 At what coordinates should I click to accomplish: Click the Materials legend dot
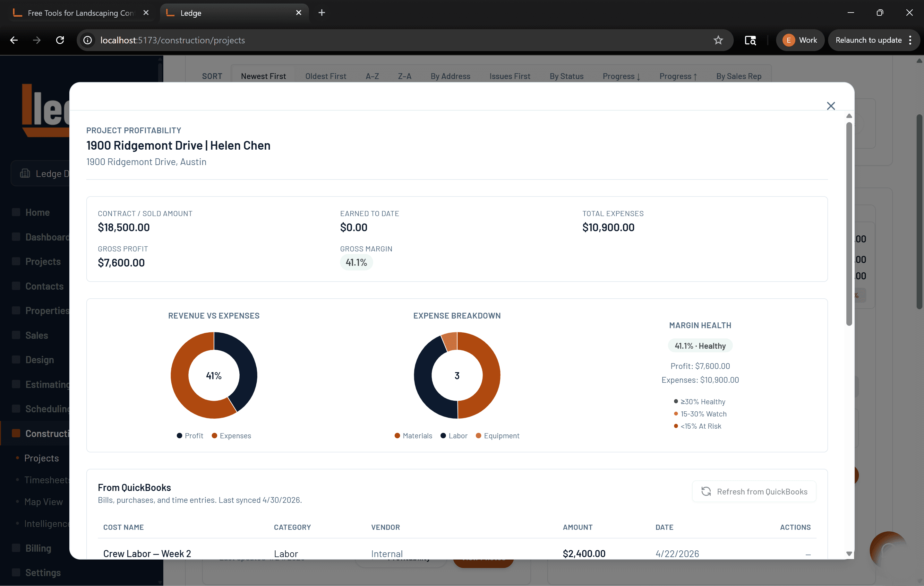[x=397, y=435]
